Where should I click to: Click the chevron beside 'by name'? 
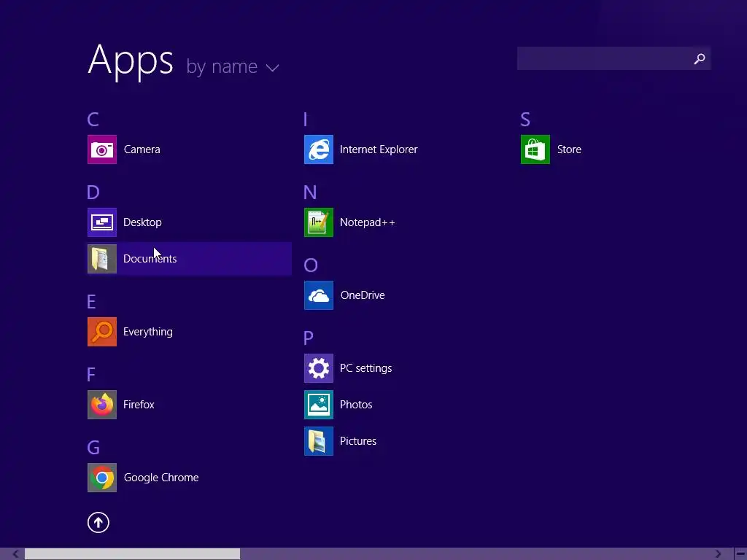pyautogui.click(x=273, y=68)
